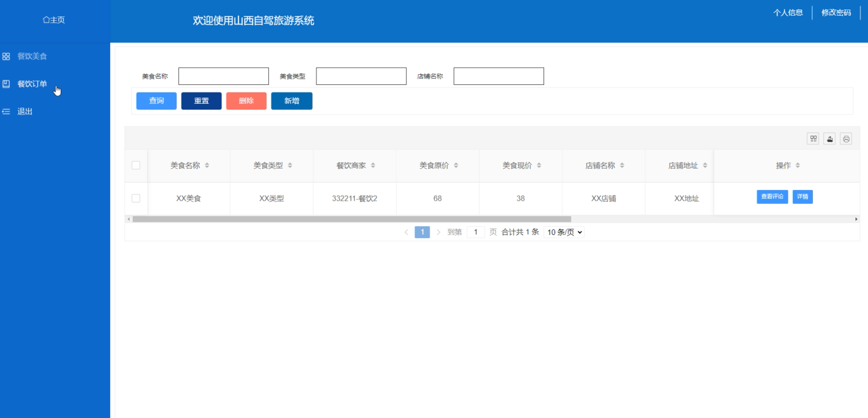Screen dimensions: 868x418
Task: Click the 查询 button
Action: coord(156,101)
